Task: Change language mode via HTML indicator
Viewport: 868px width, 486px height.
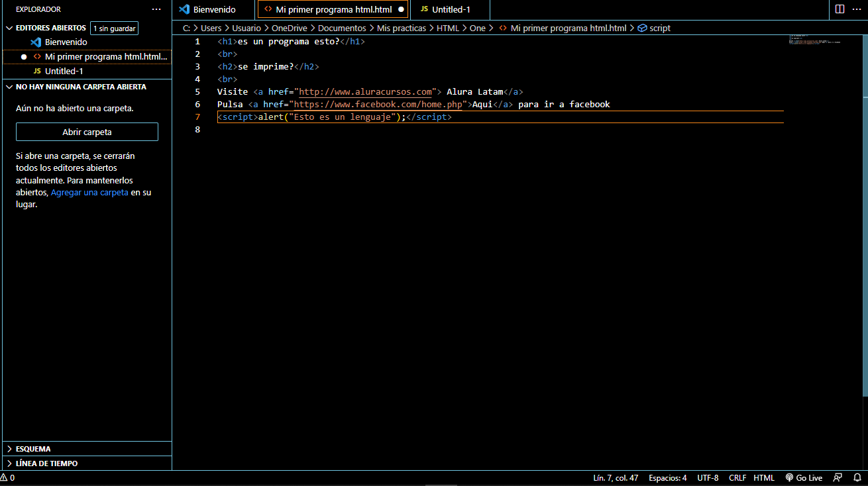Action: 764,478
